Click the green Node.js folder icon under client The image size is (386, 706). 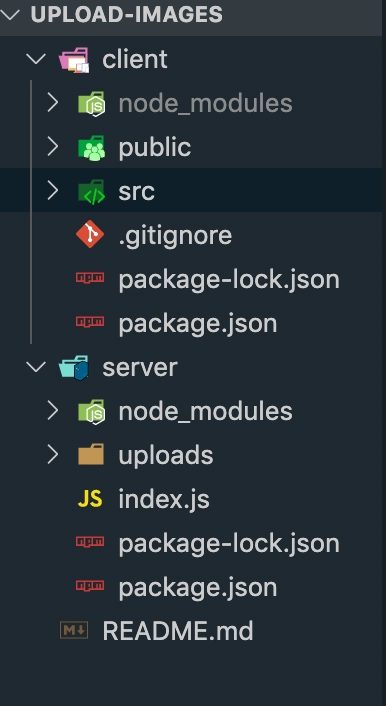[91, 104]
